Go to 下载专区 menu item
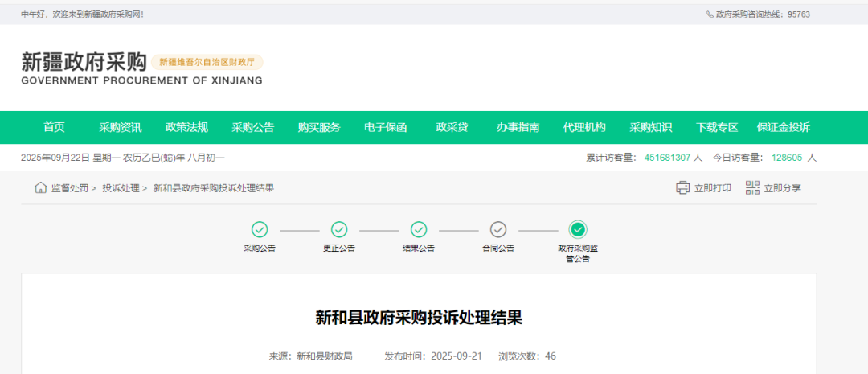868x374 pixels. (717, 127)
